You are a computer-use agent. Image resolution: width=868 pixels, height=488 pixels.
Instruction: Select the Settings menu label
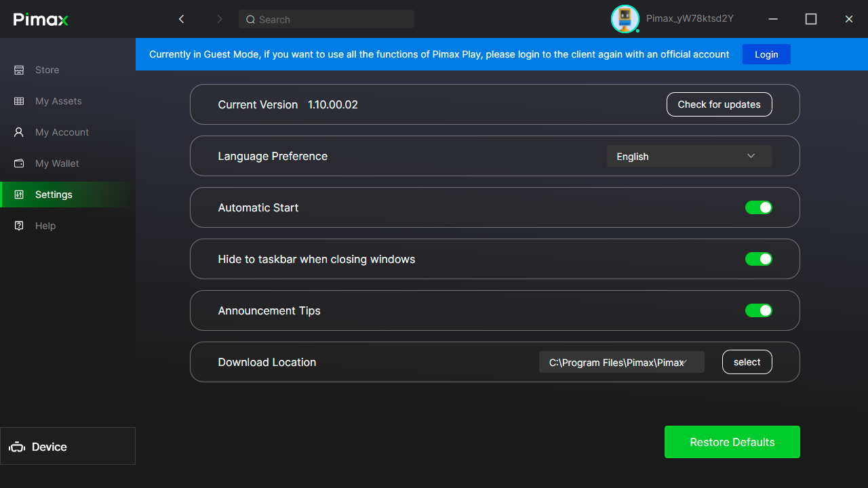point(54,195)
